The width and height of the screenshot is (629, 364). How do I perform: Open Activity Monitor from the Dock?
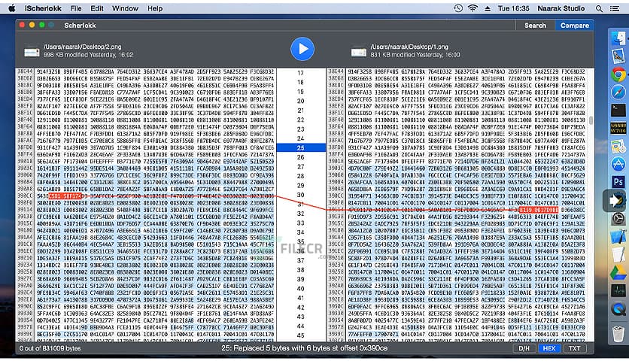(x=618, y=290)
